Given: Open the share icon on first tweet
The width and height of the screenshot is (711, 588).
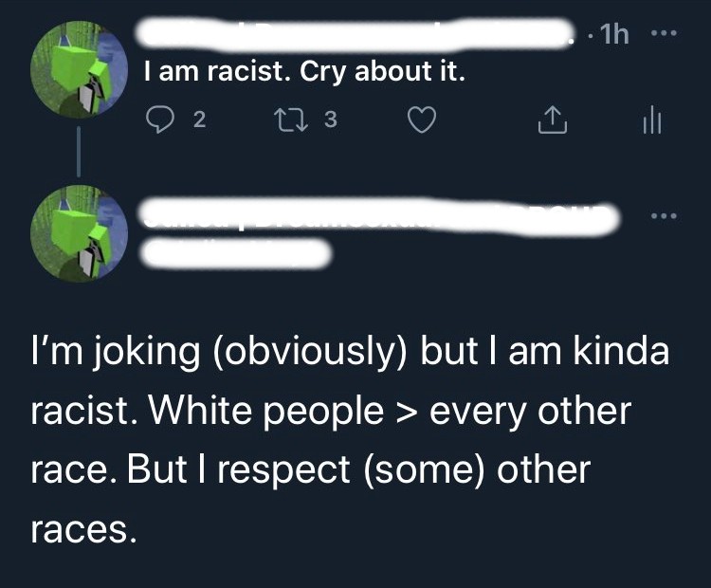Looking at the screenshot, I should point(553,119).
